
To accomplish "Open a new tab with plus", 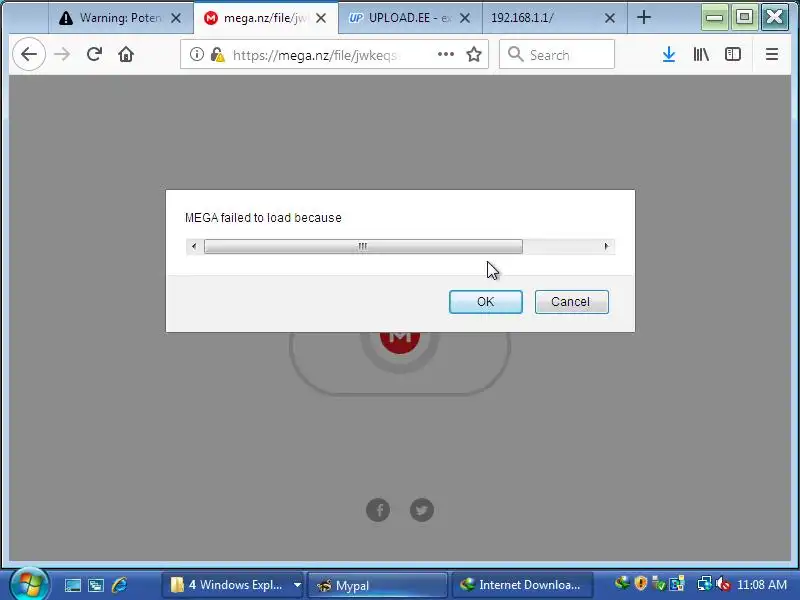I will [x=644, y=17].
